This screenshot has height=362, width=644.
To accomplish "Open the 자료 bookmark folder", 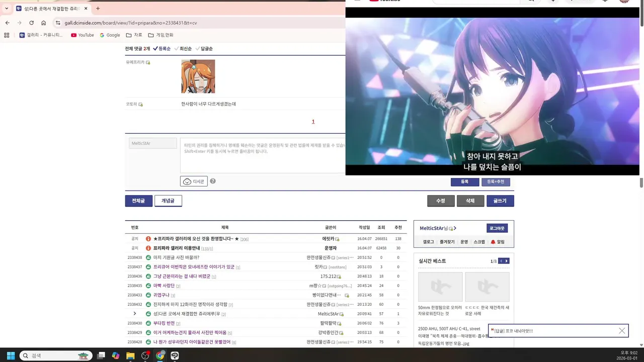I will 134,35.
